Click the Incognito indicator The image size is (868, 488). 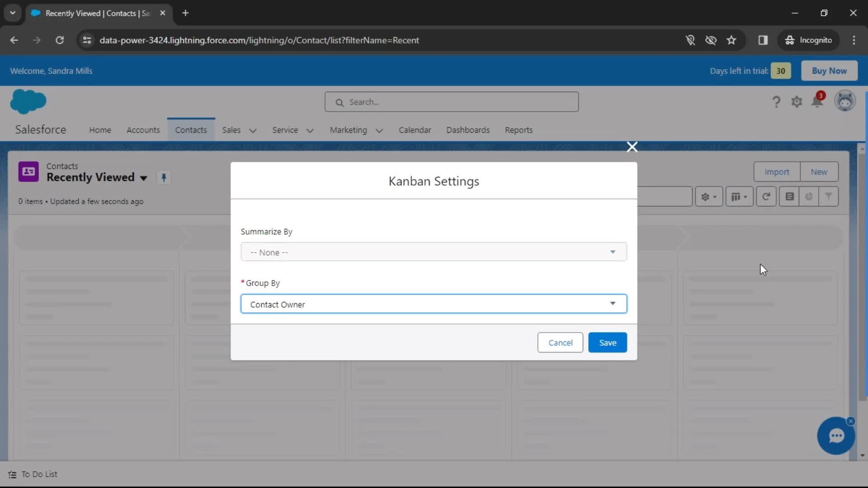click(808, 40)
